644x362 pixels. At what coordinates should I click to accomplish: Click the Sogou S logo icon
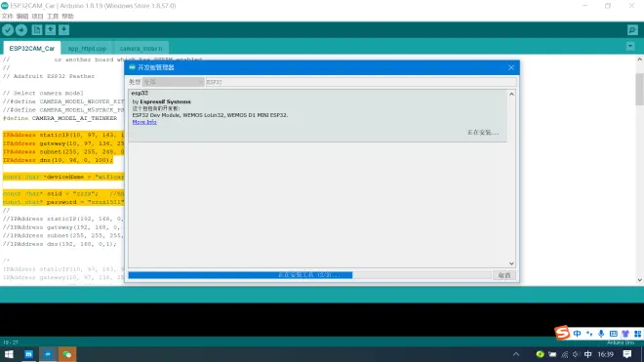click(562, 333)
